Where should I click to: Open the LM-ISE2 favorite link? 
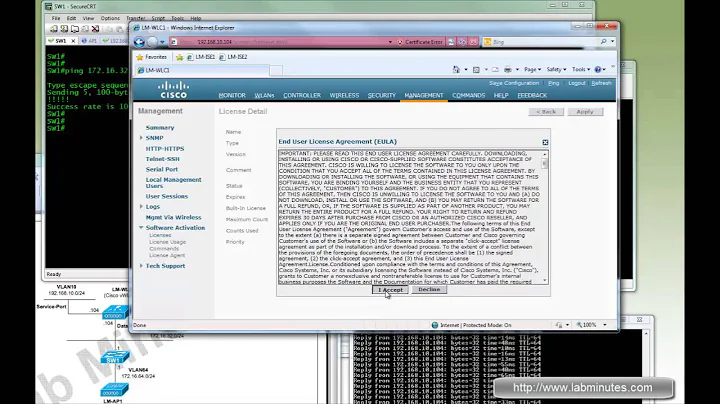pos(233,57)
